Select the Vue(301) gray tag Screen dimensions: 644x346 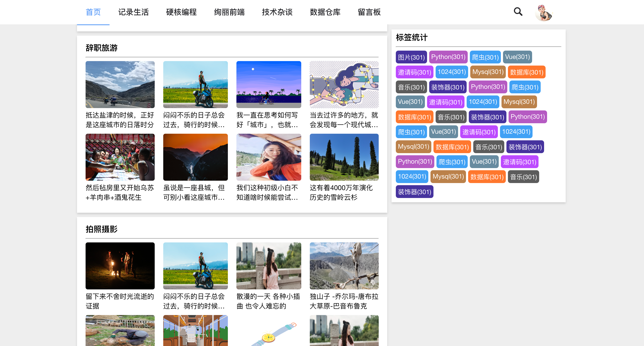coord(518,57)
